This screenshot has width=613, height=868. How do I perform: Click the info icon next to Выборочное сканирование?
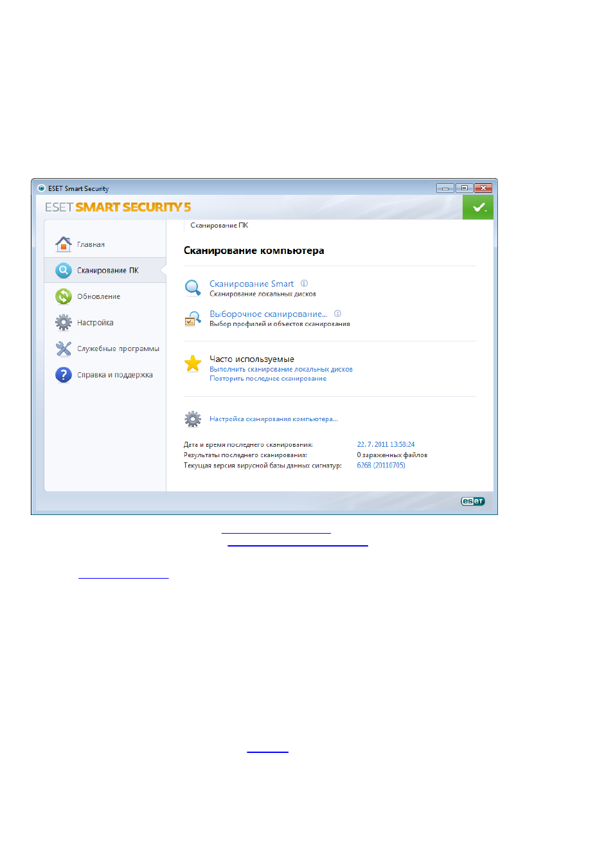pyautogui.click(x=338, y=314)
